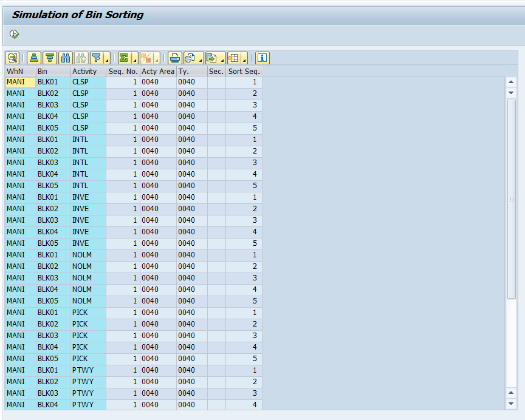Click the scroll down arrow at the scrollbar bottom
This screenshot has height=420, width=525.
tap(511, 404)
